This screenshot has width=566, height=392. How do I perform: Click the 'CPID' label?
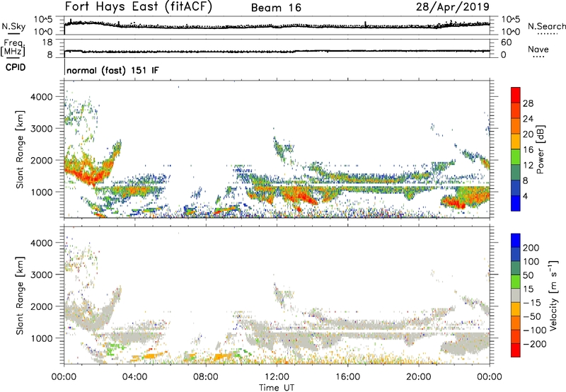(x=16, y=67)
